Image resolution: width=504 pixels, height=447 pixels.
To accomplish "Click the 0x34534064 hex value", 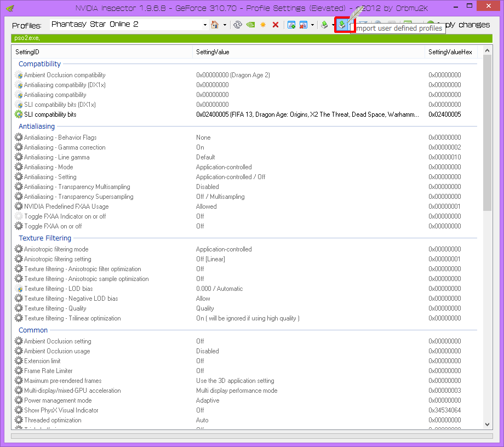I will tap(444, 410).
